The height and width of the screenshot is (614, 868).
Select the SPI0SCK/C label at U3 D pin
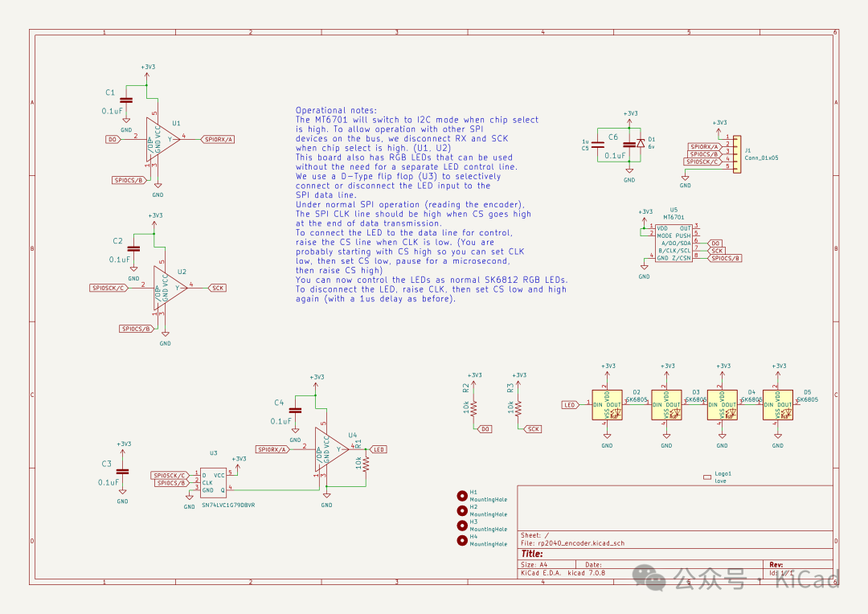pyautogui.click(x=170, y=476)
